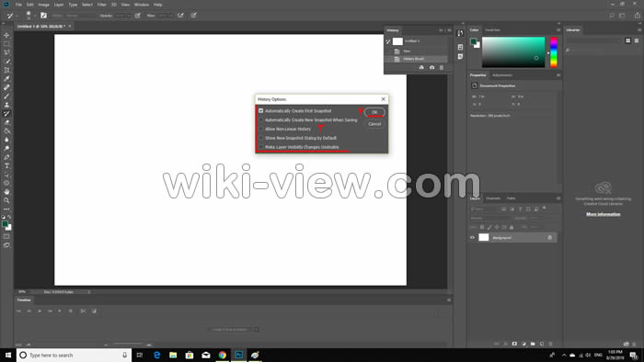The width and height of the screenshot is (644, 362).
Task: Select the Path Selection tool
Action: pyautogui.click(x=6, y=175)
